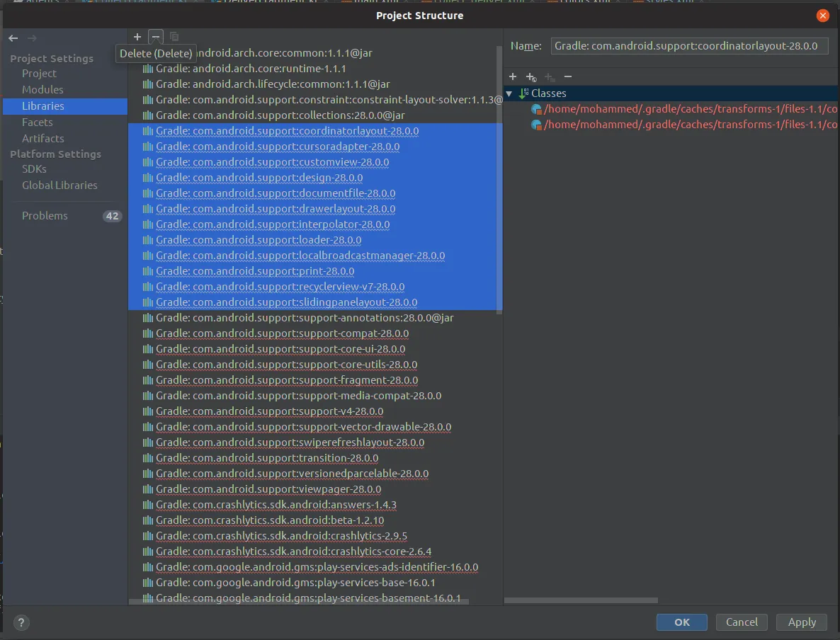Image resolution: width=840 pixels, height=640 pixels.
Task: Select support-fragment-28.0.0 library
Action: [315, 379]
